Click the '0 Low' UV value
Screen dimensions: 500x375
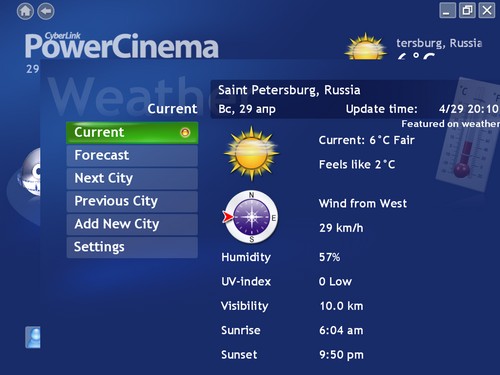pyautogui.click(x=335, y=282)
